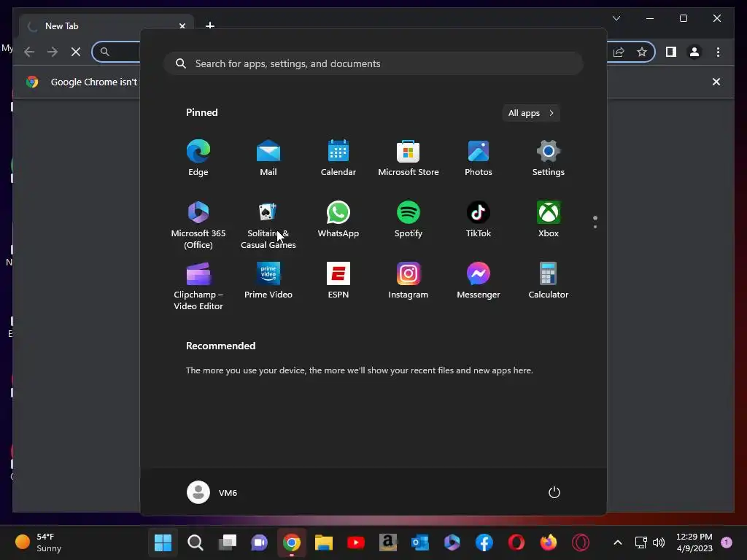This screenshot has height=560, width=747.
Task: Launch Spotify pinned app
Action: (x=409, y=219)
